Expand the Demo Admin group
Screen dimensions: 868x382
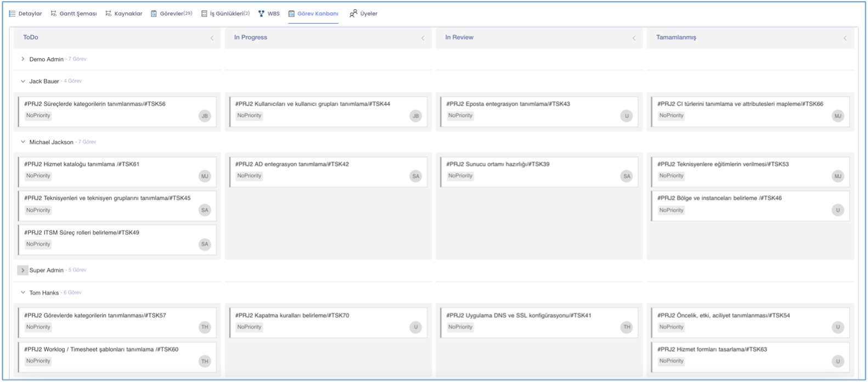23,59
